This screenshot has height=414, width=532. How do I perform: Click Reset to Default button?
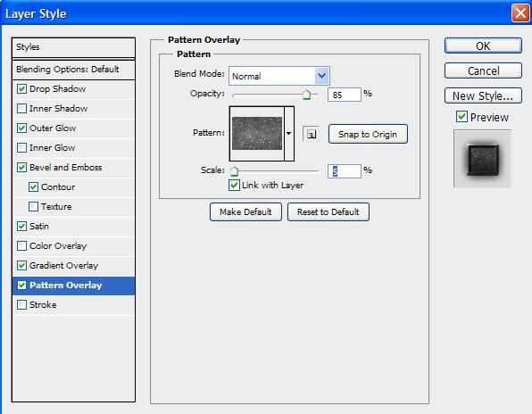click(328, 212)
